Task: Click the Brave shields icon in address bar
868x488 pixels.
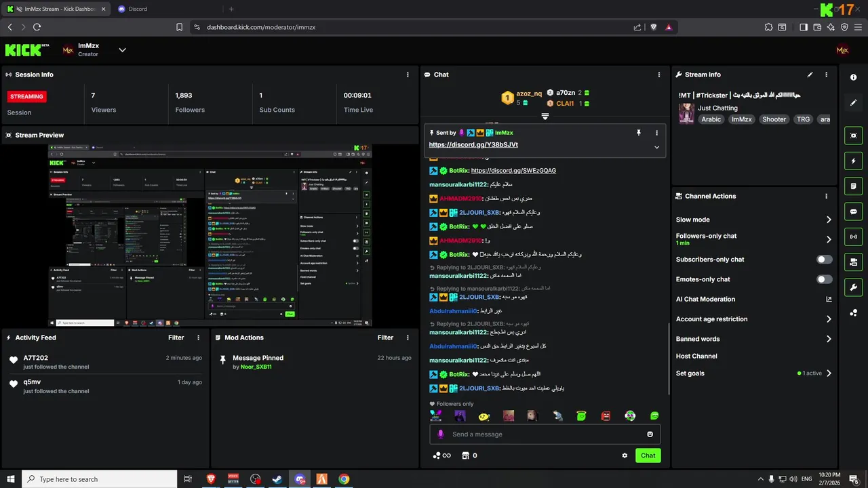Action: coord(653,27)
